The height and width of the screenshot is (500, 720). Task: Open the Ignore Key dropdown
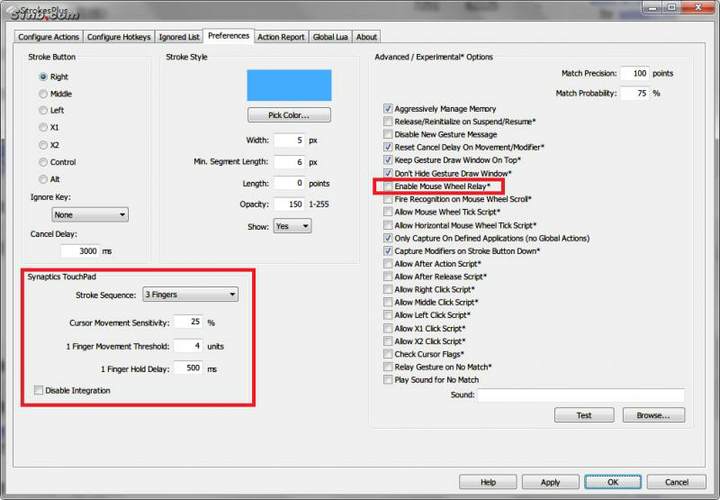click(90, 214)
